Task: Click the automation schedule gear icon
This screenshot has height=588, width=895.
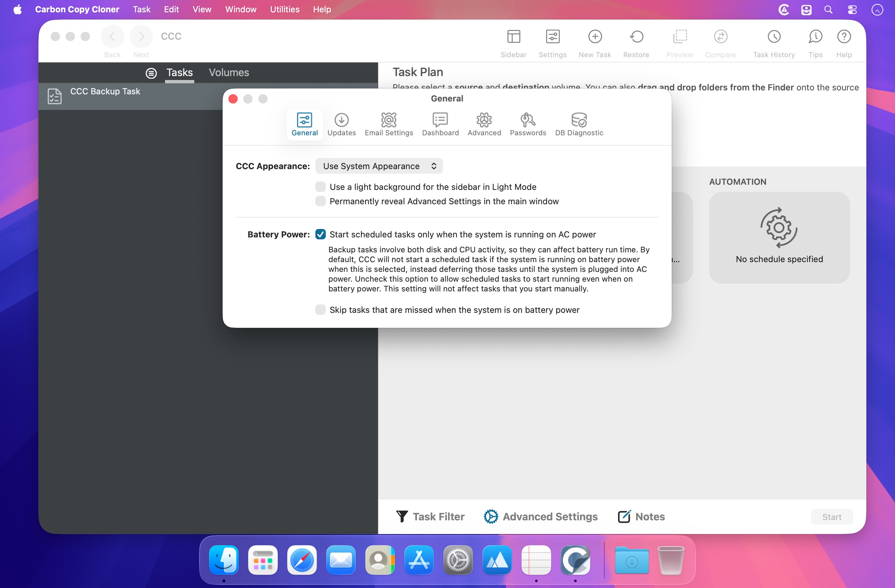Action: pos(779,228)
